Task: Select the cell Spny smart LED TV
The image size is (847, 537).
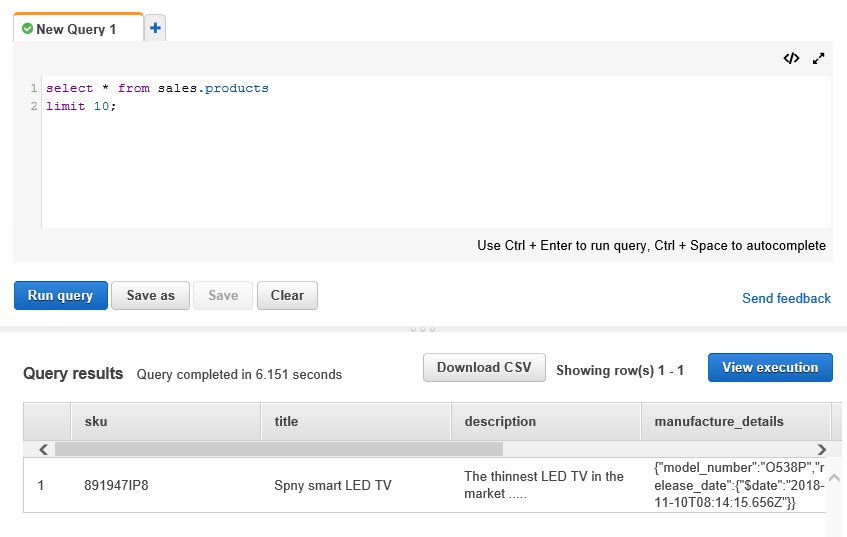Action: (x=333, y=485)
